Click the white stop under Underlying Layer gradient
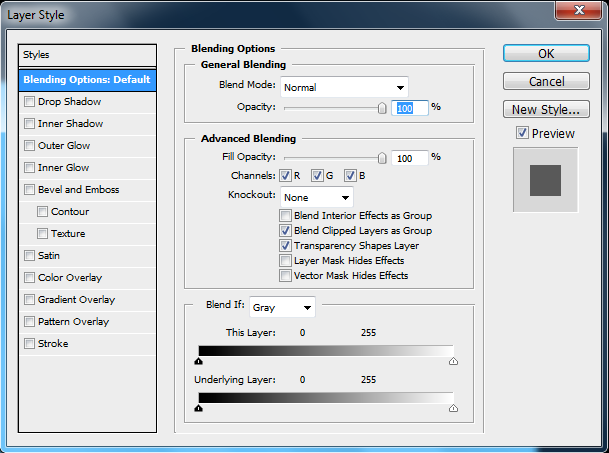The height and width of the screenshot is (453, 609). coord(453,408)
